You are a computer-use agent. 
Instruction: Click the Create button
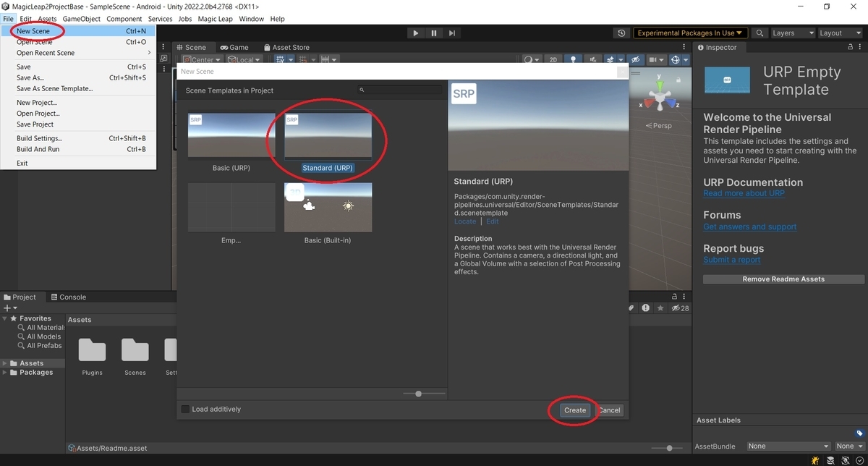coord(575,410)
